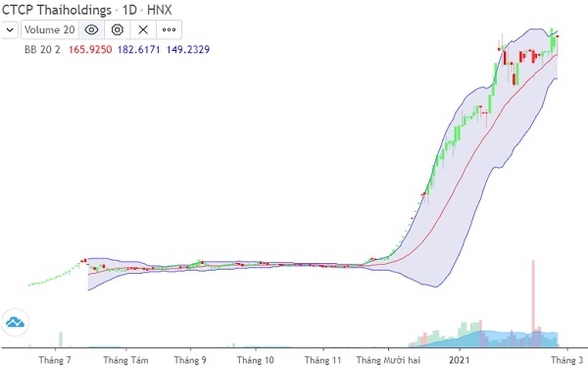
Task: Click the 2021 time axis label
Action: point(459,360)
